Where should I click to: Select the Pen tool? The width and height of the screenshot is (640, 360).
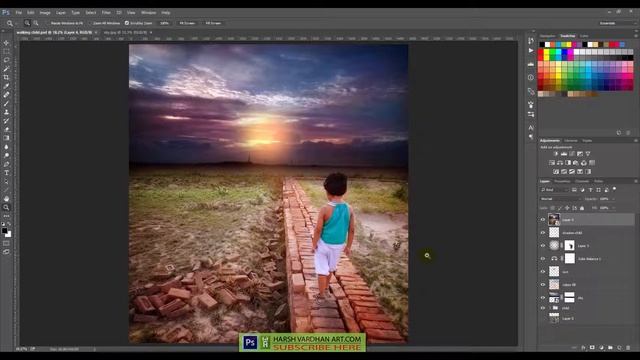coord(6,164)
